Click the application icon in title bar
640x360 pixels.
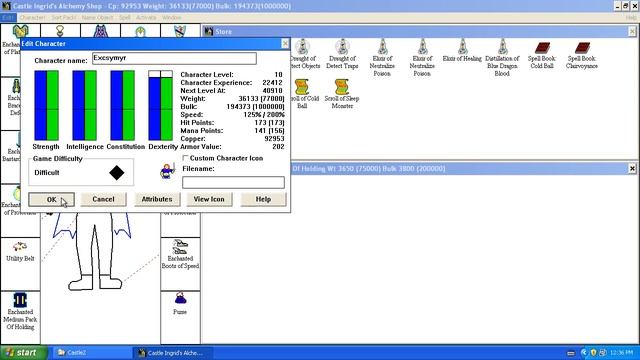pos(6,6)
